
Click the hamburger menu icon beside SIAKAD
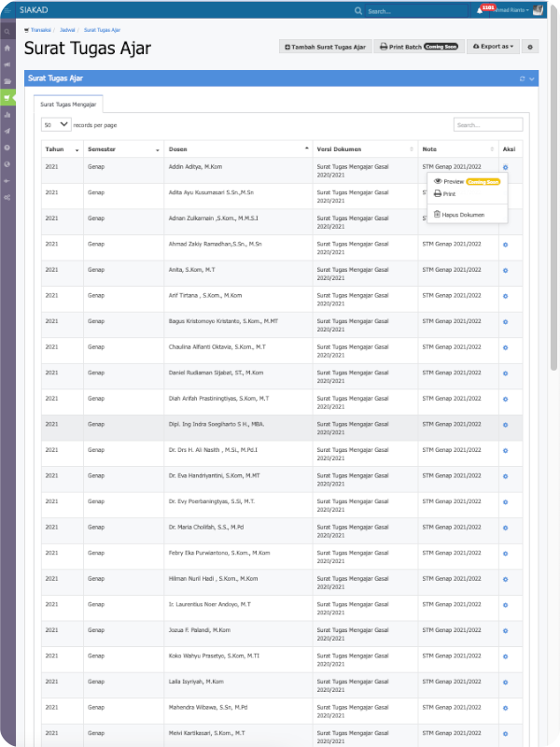8,10
